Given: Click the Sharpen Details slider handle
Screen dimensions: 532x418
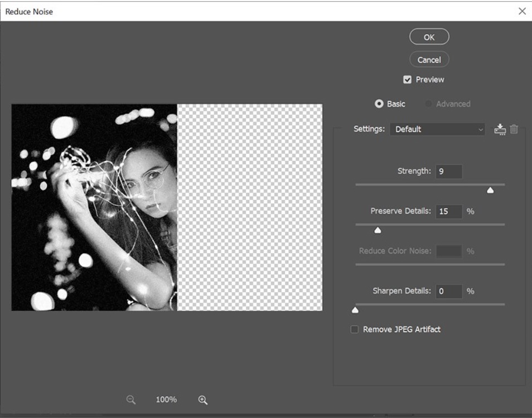Looking at the screenshot, I should point(355,310).
